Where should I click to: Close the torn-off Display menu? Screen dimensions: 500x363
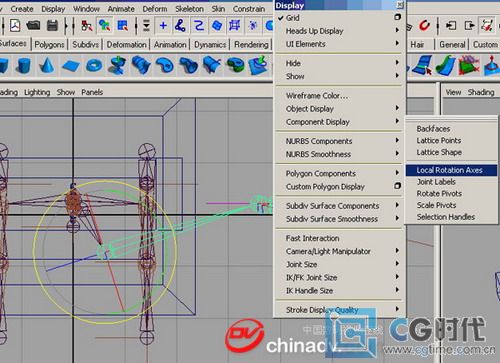400,5
